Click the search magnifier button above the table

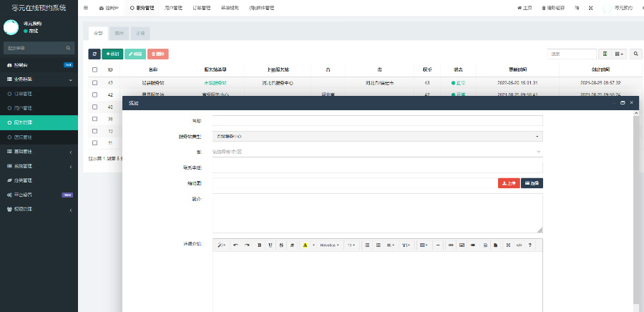(636, 54)
